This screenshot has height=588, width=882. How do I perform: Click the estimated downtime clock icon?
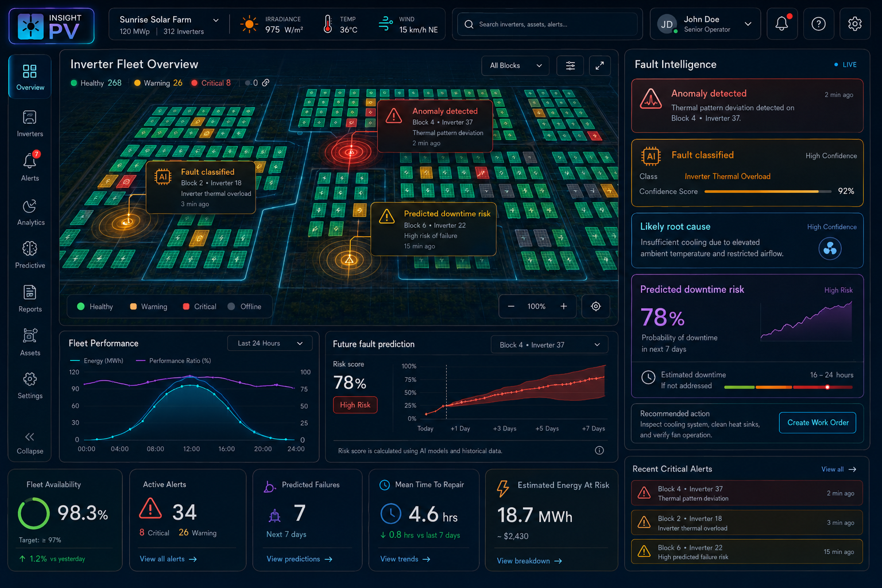(x=648, y=377)
